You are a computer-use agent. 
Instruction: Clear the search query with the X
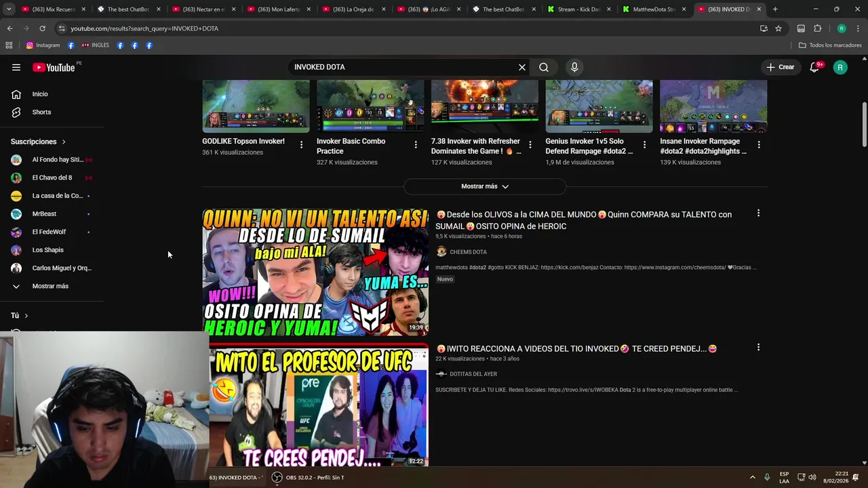522,67
